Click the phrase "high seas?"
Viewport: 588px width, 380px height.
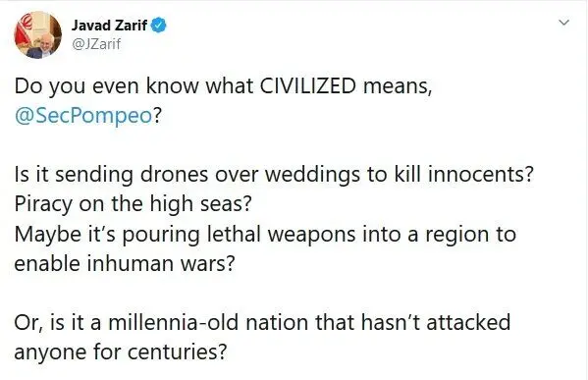coord(200,204)
